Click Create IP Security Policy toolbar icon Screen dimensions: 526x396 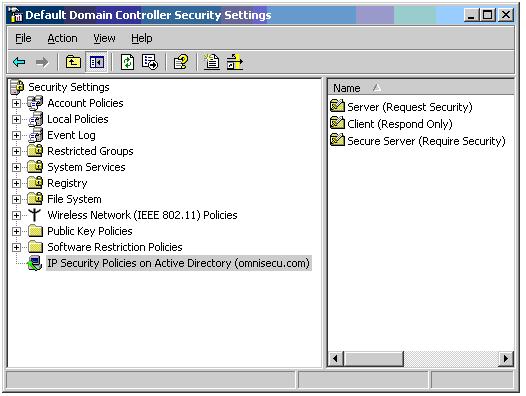click(x=212, y=62)
